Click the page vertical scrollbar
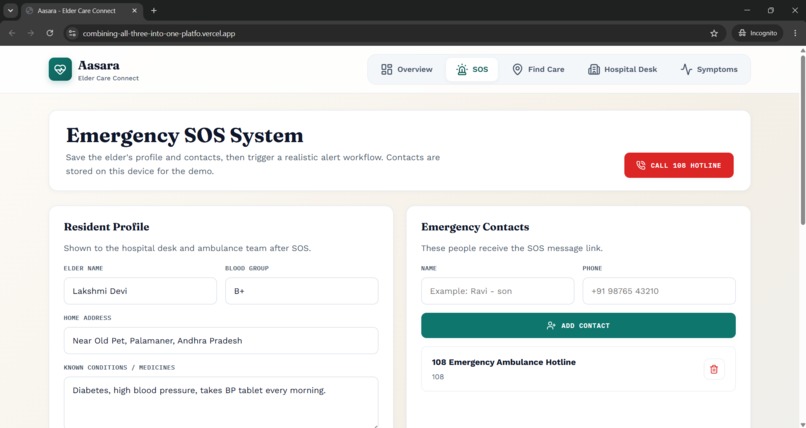This screenshot has height=428, width=806. tap(802, 139)
